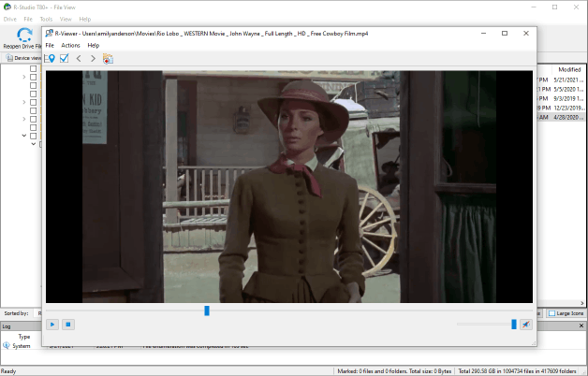The image size is (588, 376).
Task: Close the R-Viewer window
Action: pos(526,34)
